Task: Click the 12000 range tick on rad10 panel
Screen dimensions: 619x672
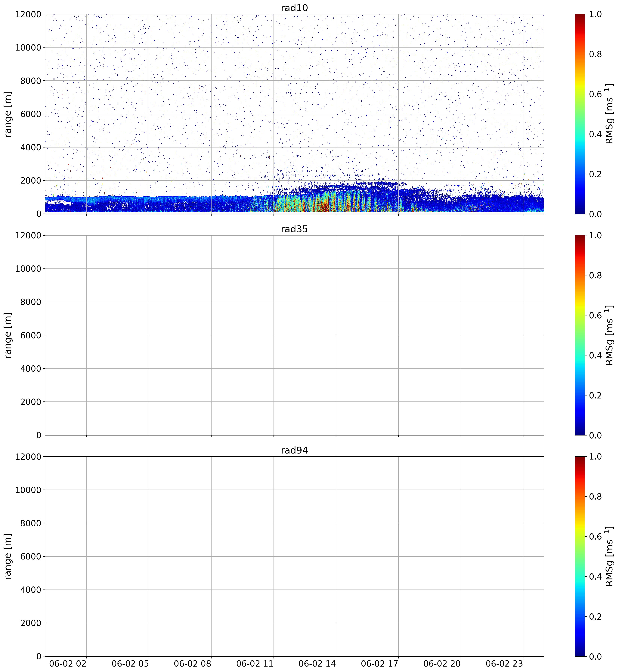Action: pyautogui.click(x=28, y=14)
